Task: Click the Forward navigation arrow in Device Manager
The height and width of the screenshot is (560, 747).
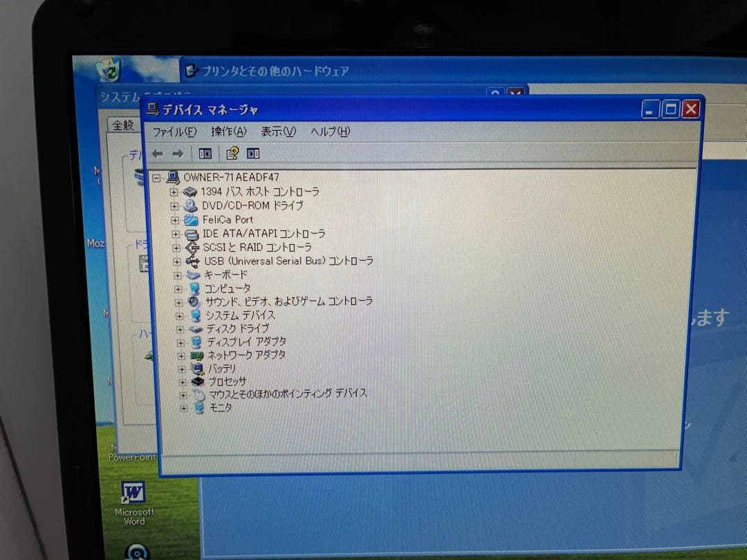Action: tap(177, 153)
